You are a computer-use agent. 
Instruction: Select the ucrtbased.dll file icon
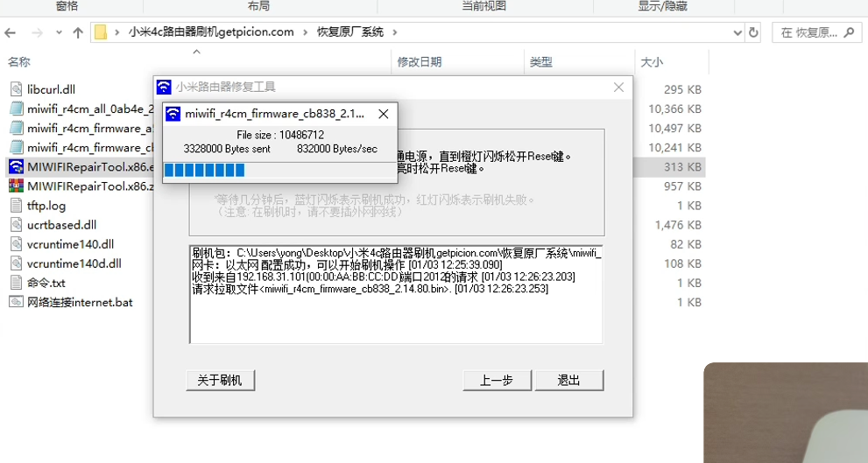(17, 225)
